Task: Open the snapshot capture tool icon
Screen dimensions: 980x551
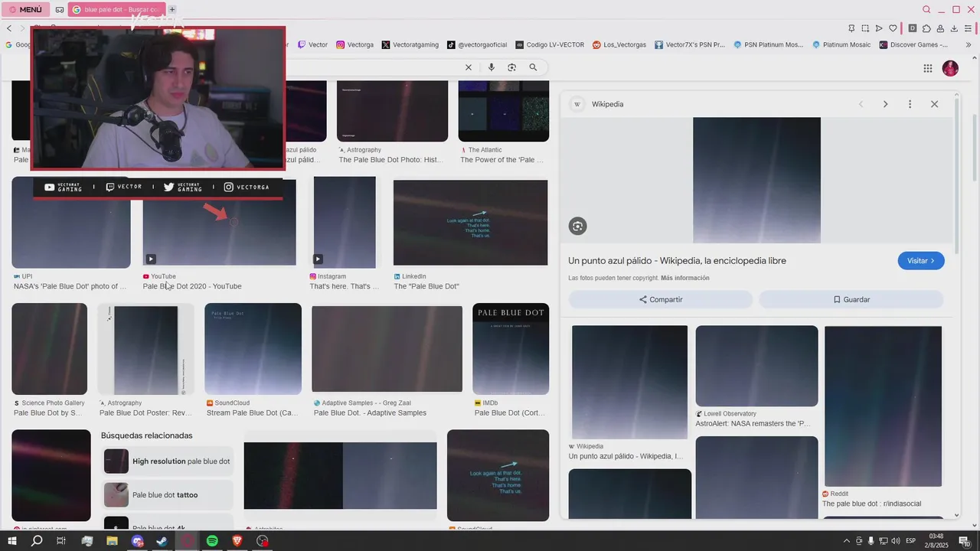Action: [865, 28]
